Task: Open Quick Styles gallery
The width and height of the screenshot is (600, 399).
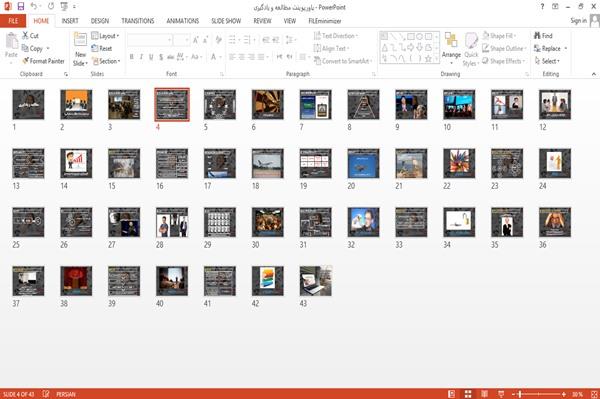Action: [471, 50]
